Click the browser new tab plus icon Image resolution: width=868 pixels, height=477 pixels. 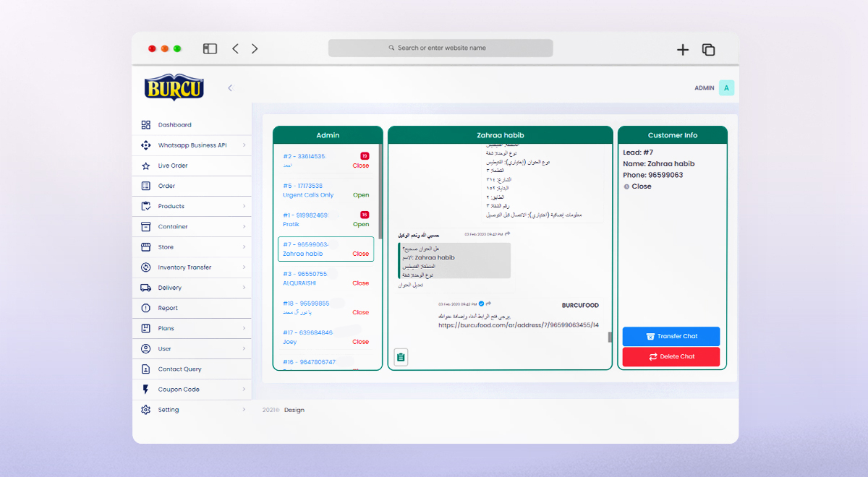pyautogui.click(x=682, y=49)
